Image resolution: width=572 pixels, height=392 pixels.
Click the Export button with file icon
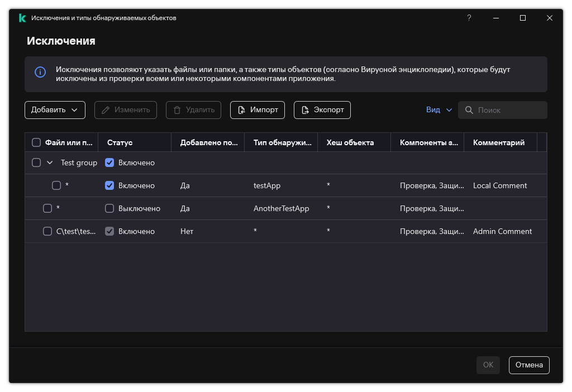coord(322,110)
